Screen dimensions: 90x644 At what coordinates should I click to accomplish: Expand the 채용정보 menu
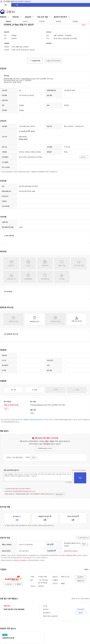tap(4, 17)
